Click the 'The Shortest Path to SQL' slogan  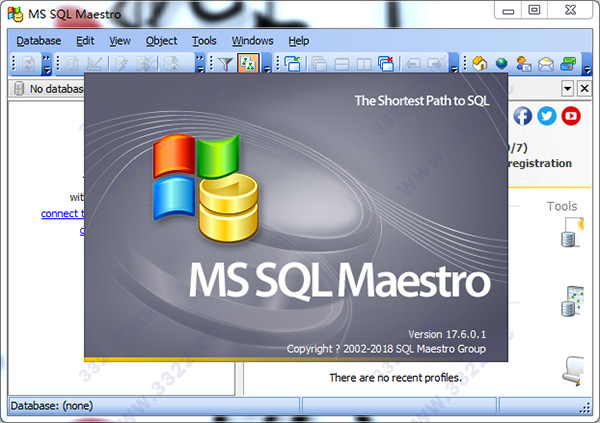pyautogui.click(x=422, y=101)
